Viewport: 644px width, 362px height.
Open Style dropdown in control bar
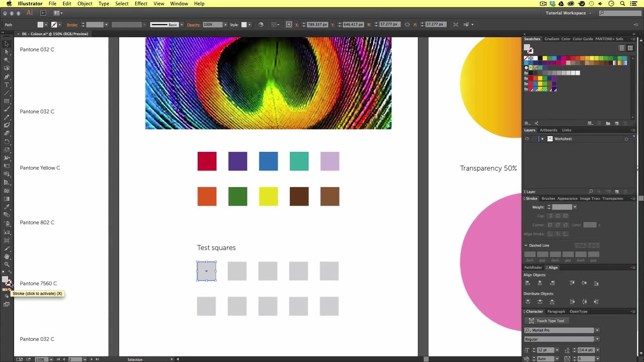[x=250, y=24]
